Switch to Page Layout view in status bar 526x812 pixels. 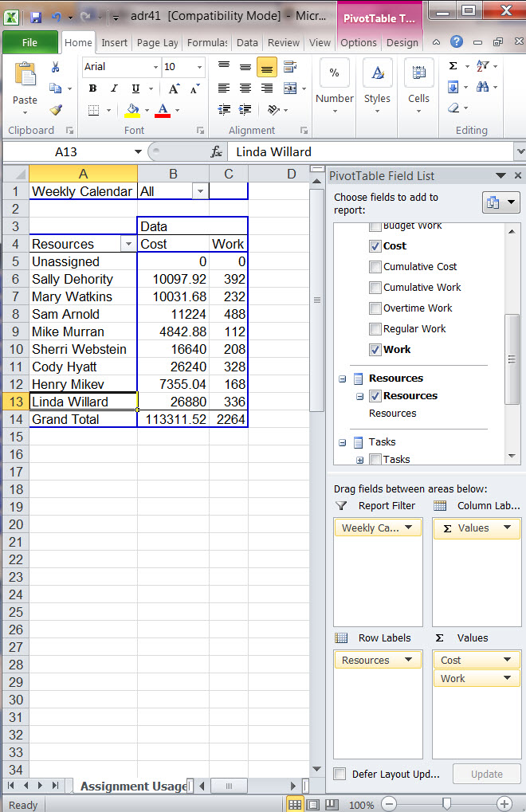tap(313, 804)
